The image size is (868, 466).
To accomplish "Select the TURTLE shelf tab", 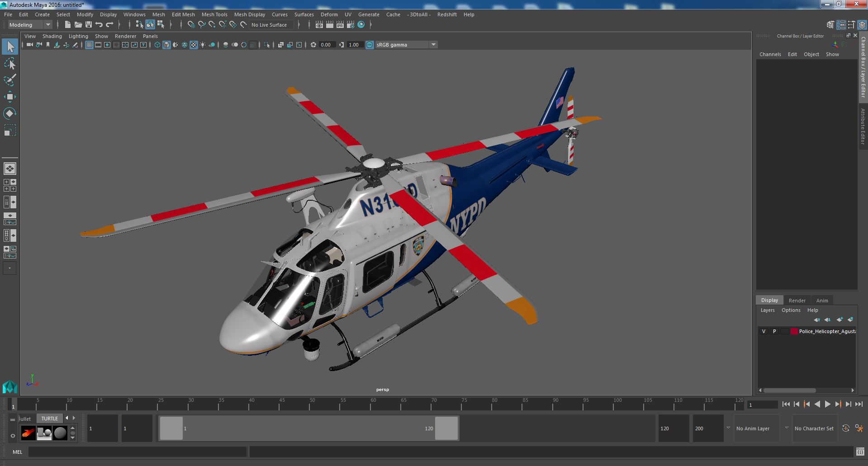I will [x=50, y=419].
